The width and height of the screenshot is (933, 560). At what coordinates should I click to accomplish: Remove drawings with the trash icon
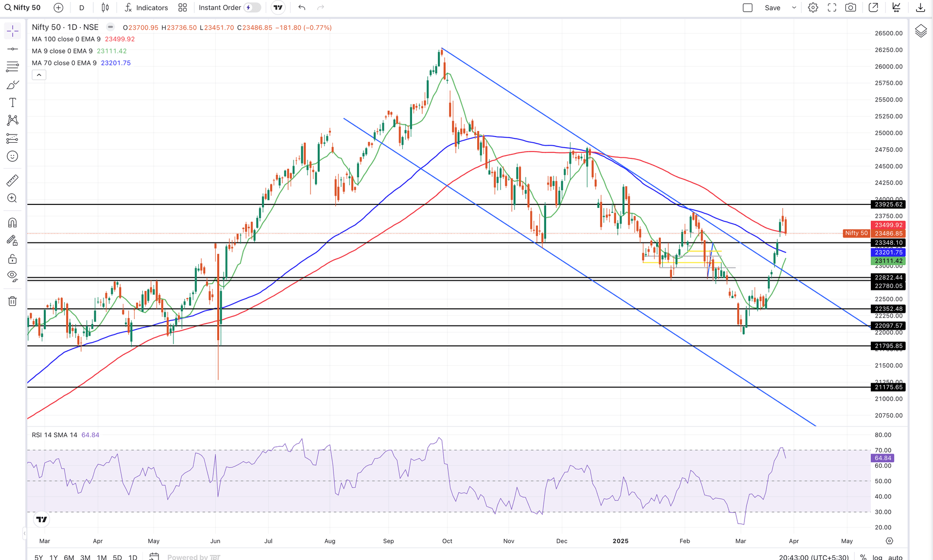tap(13, 301)
